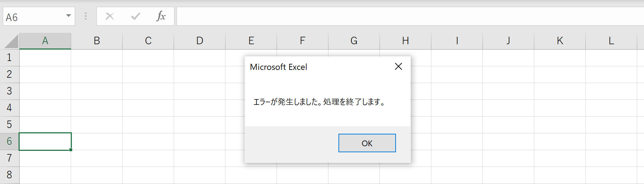Click the formula bar input field
The width and height of the screenshot is (644, 184).
pyautogui.click(x=410, y=16)
